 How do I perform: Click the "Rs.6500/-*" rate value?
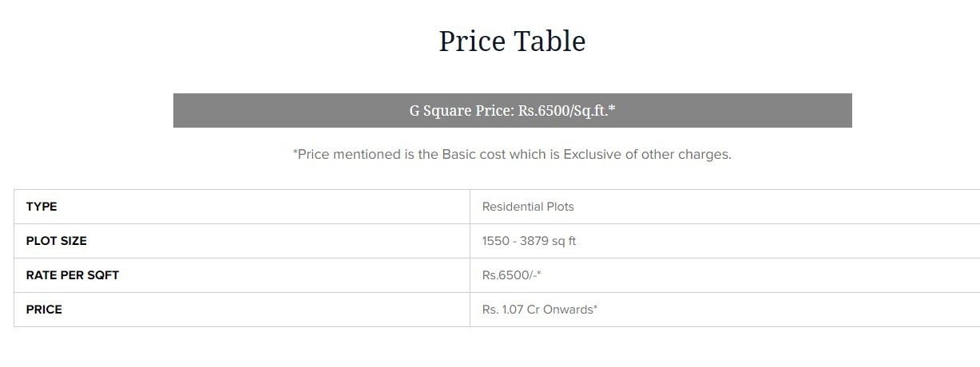(512, 275)
